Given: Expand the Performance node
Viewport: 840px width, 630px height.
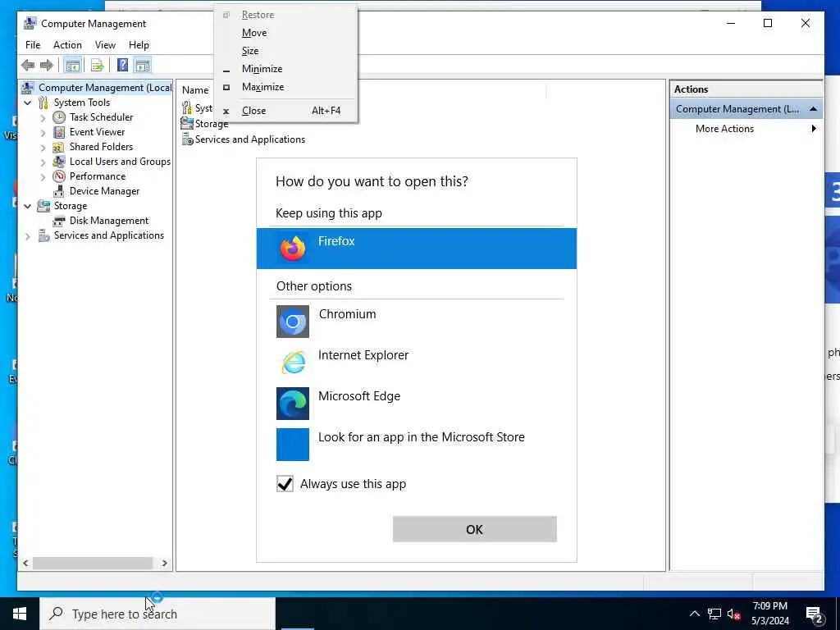Looking at the screenshot, I should [43, 177].
